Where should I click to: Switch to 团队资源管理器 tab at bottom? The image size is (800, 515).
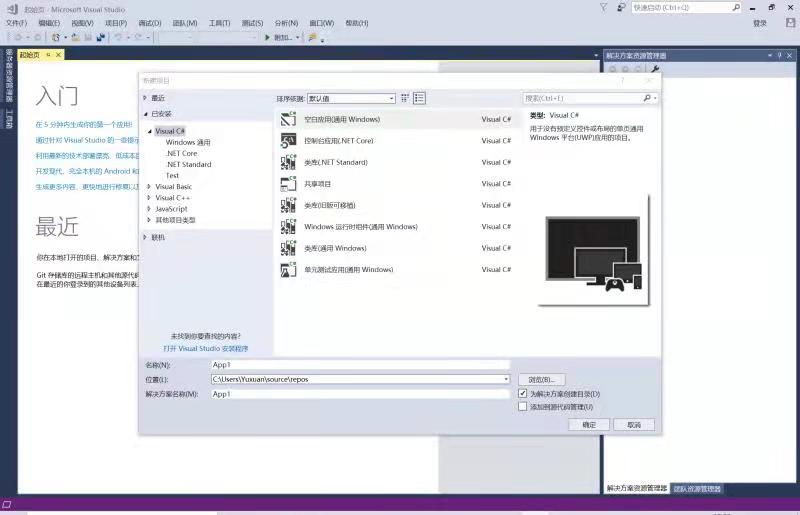(696, 488)
